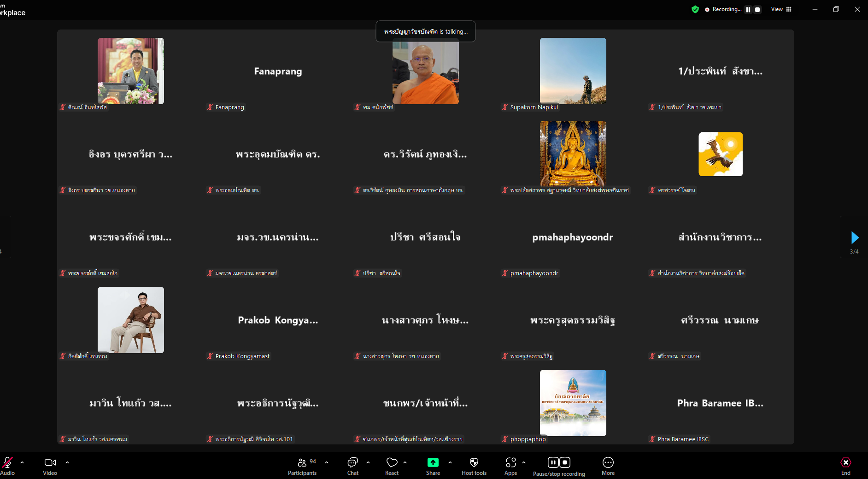Pause recording from top bar

[x=748, y=9]
